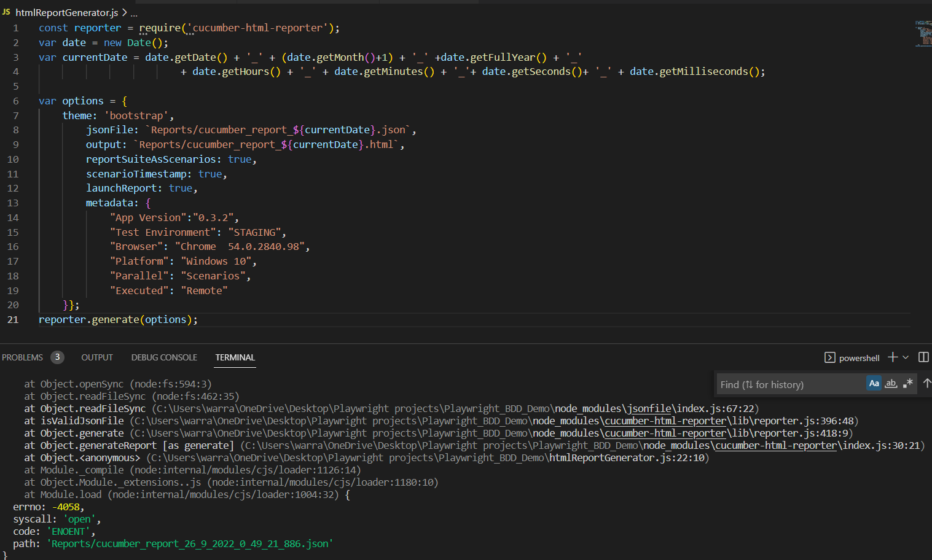Split the terminal using the split pane icon

pos(923,357)
